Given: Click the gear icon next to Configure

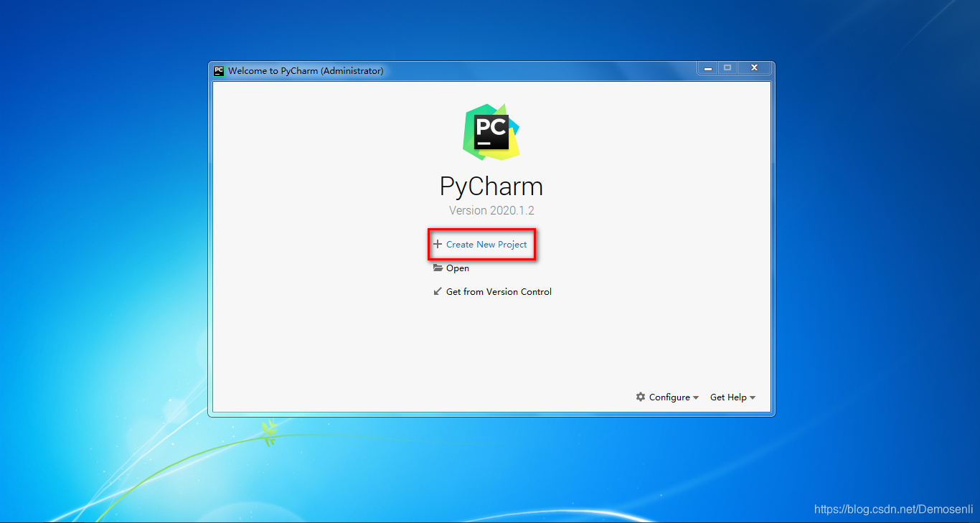Looking at the screenshot, I should (x=641, y=397).
